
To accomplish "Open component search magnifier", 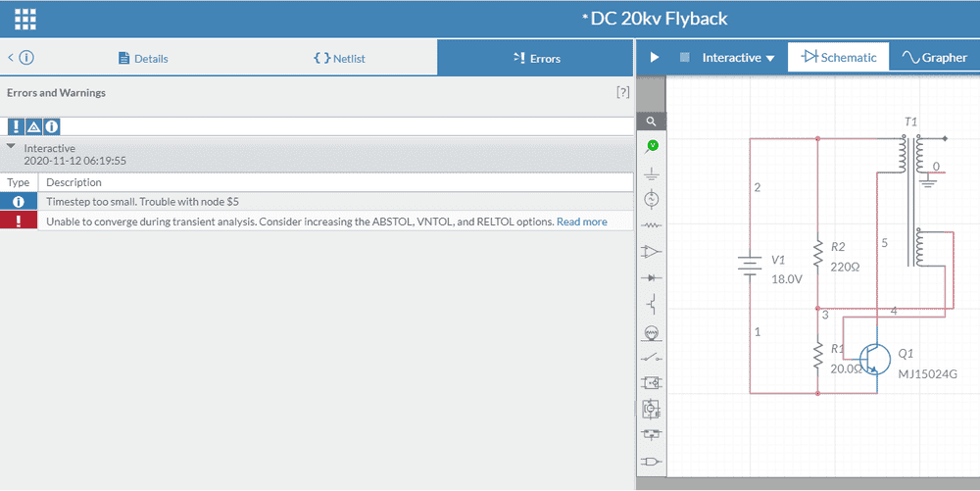I will [652, 122].
